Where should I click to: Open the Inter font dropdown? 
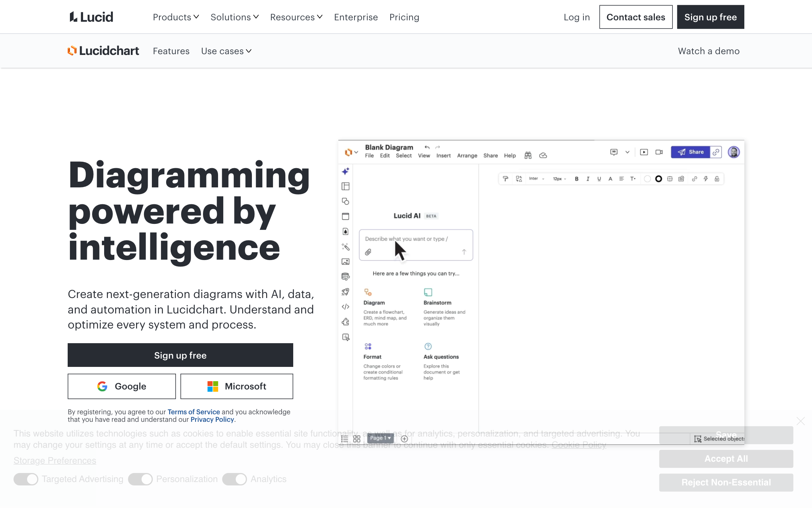tap(536, 179)
